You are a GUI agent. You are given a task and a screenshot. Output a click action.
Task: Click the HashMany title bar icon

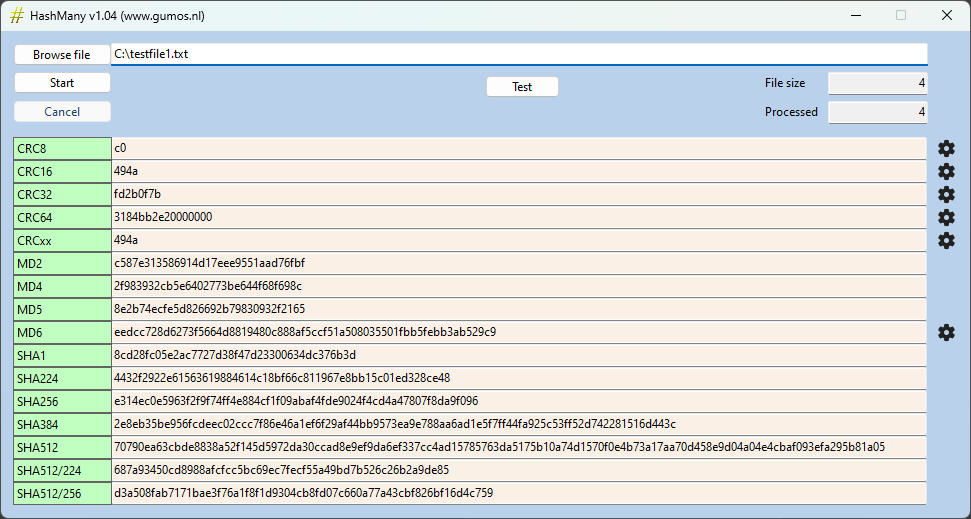pyautogui.click(x=17, y=15)
